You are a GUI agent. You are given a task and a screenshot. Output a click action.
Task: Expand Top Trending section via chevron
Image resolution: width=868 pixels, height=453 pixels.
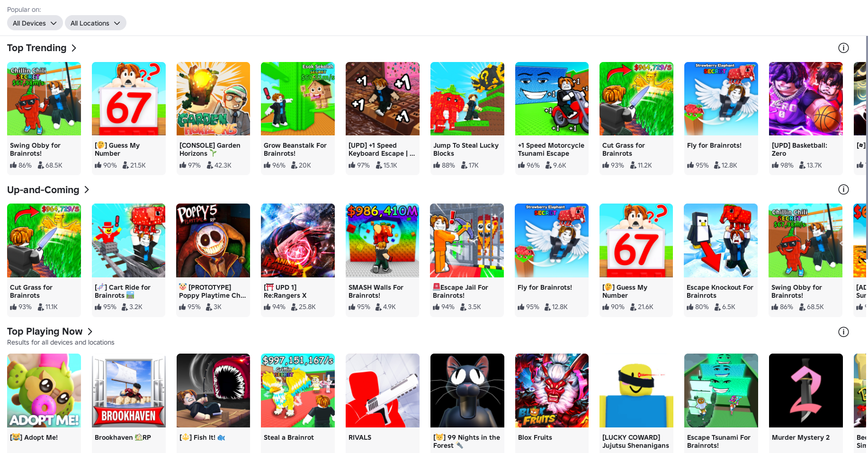point(74,48)
